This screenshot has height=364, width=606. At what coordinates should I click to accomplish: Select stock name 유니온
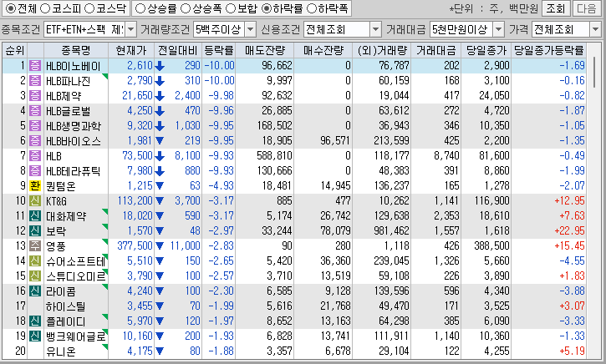[x=61, y=352]
